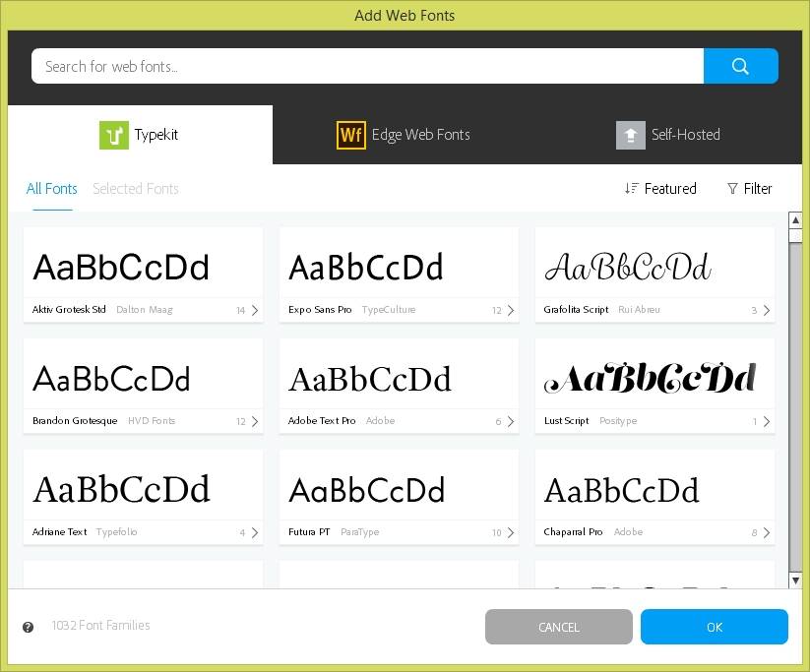The height and width of the screenshot is (672, 810).
Task: Open the Filter options
Action: tap(750, 189)
